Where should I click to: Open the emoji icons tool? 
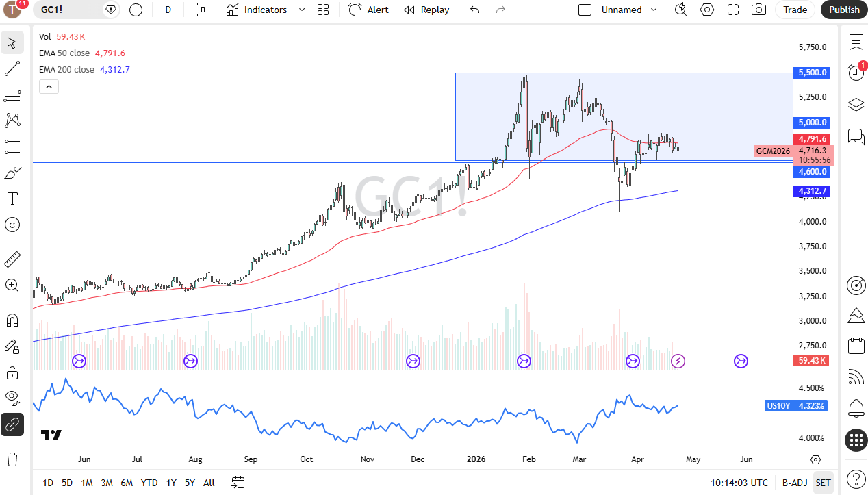[12, 225]
